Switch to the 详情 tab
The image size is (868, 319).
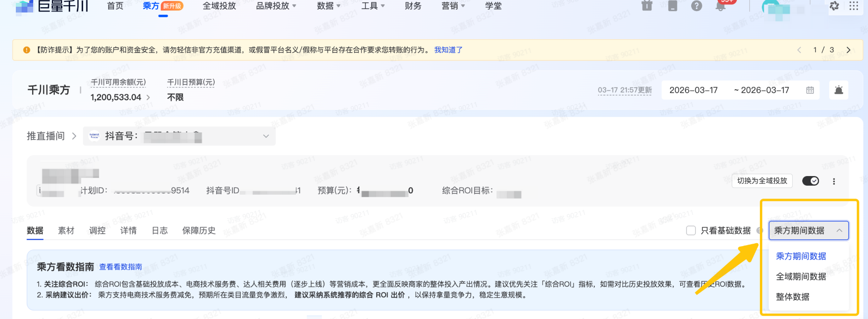pyautogui.click(x=128, y=231)
